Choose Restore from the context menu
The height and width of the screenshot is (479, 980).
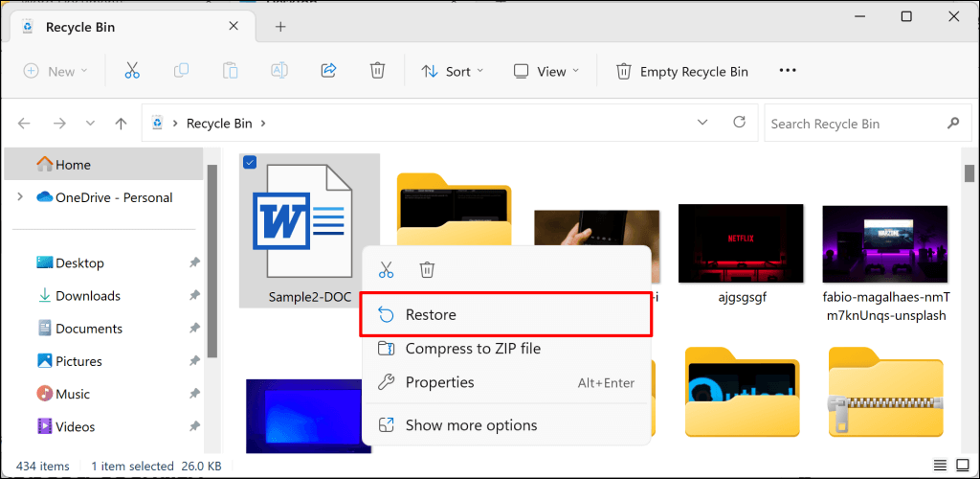pos(506,314)
